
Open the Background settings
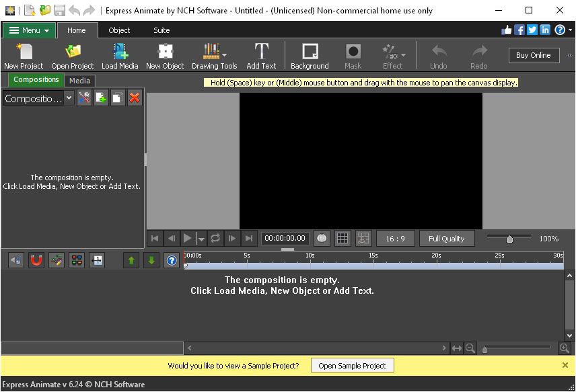pyautogui.click(x=309, y=54)
